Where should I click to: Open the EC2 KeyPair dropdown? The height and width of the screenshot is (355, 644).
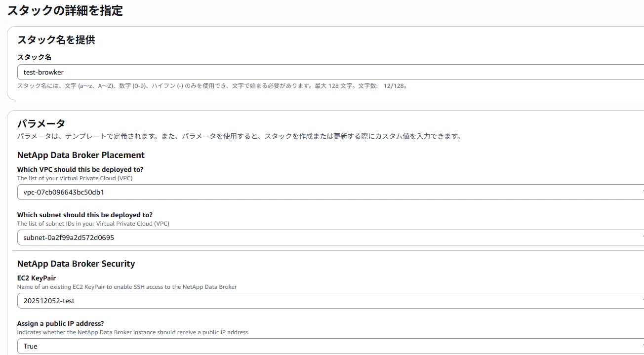click(330, 301)
